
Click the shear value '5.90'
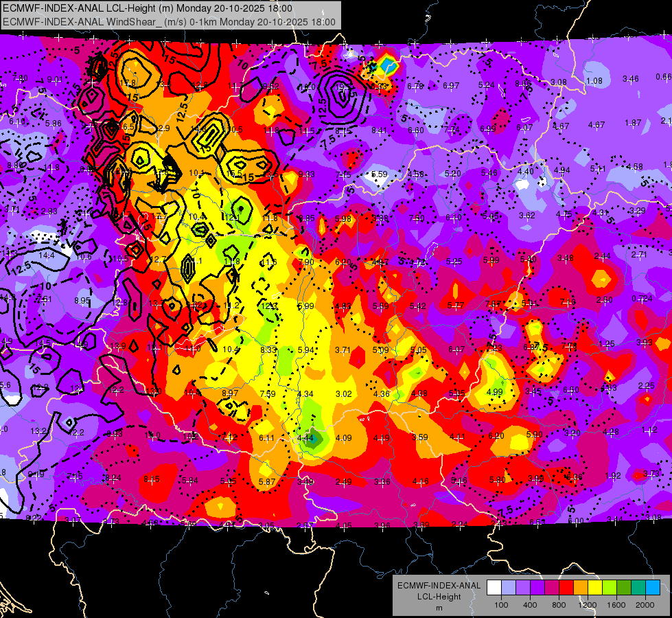point(535,435)
